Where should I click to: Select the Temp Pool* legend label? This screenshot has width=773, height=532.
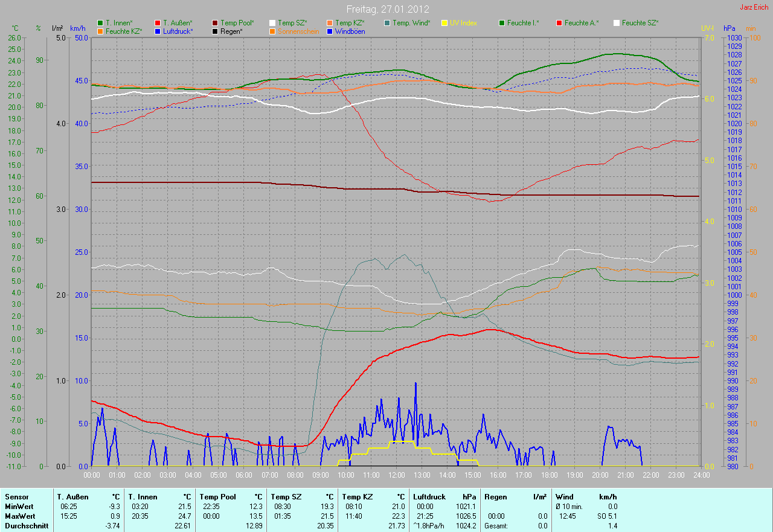coord(237,23)
